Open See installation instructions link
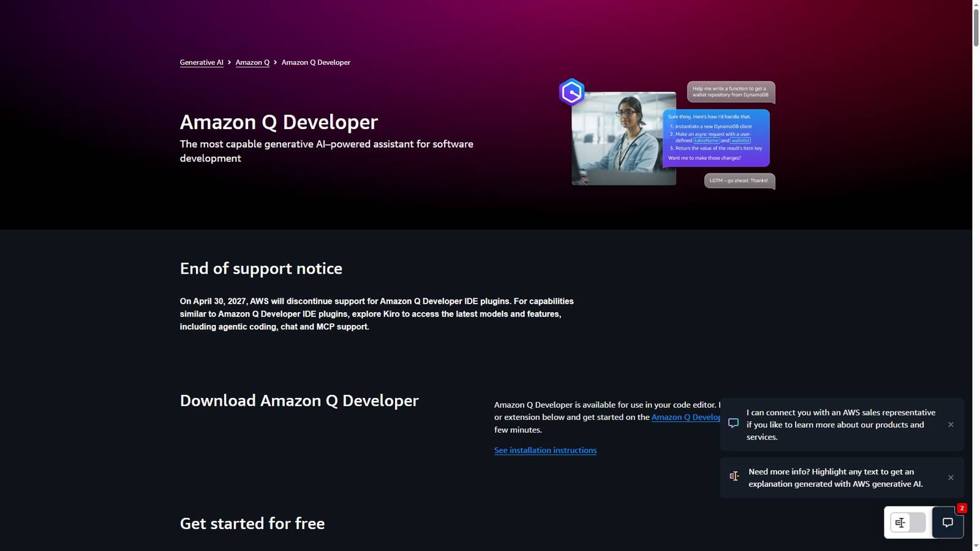 point(545,450)
